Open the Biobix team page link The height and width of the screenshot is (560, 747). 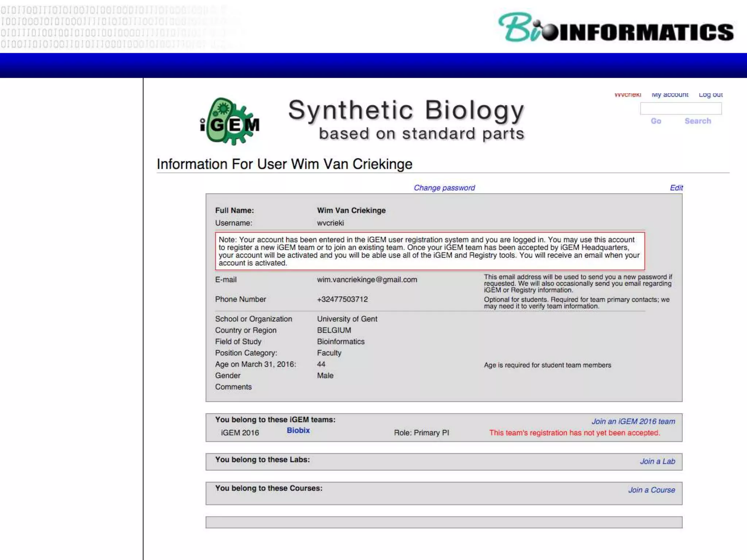pos(298,430)
